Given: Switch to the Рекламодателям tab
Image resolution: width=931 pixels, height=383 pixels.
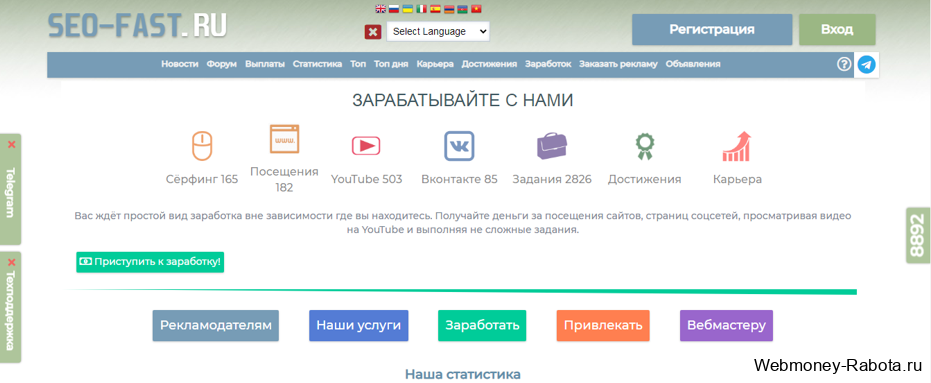Looking at the screenshot, I should point(216,325).
